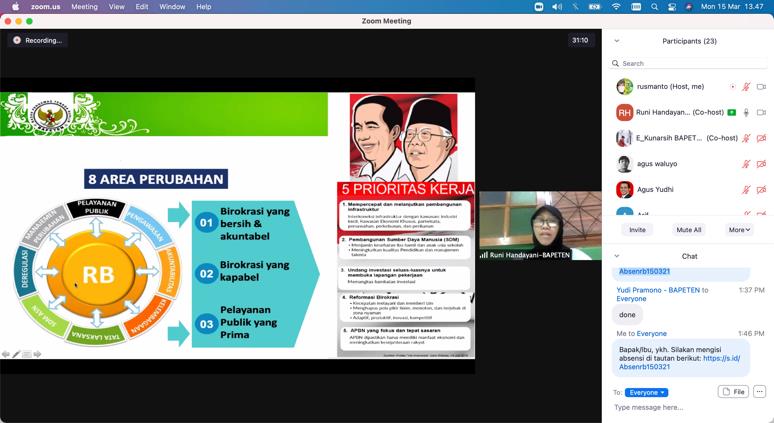Toggle rusmanto's muted microphone icon
The height and width of the screenshot is (423, 774).
(x=746, y=86)
